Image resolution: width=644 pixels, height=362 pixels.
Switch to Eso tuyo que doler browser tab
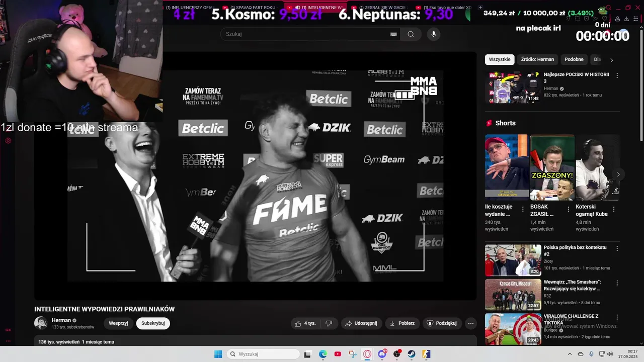(x=444, y=8)
